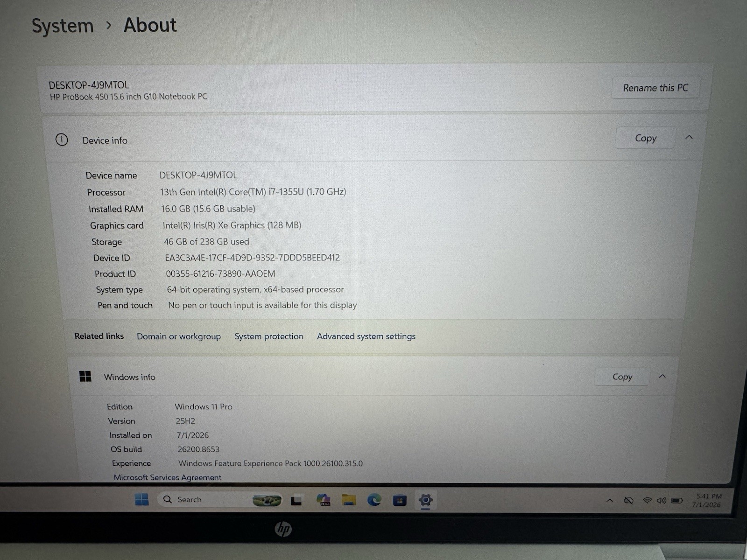This screenshot has width=747, height=560.
Task: Select the text '64-bit operating system, x64-based processor'
Action: (x=255, y=290)
